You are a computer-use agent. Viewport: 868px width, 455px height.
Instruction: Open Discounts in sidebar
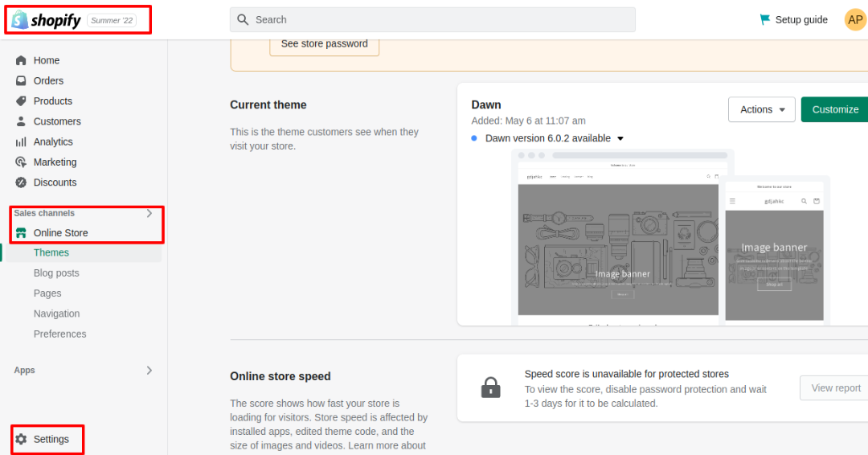[55, 182]
